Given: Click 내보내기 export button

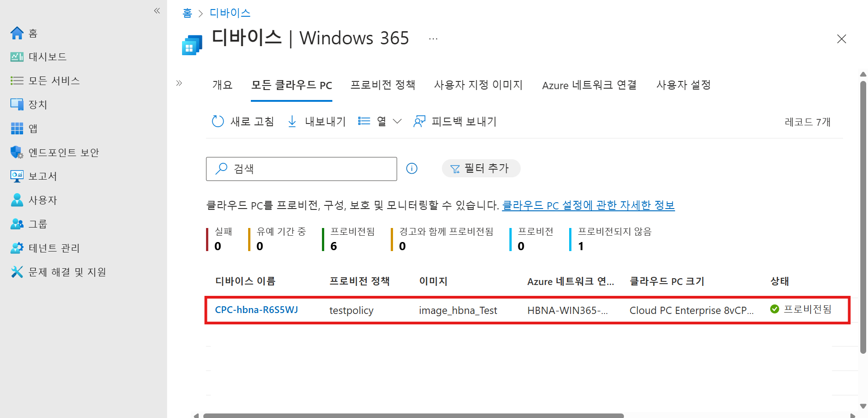Looking at the screenshot, I should (317, 121).
